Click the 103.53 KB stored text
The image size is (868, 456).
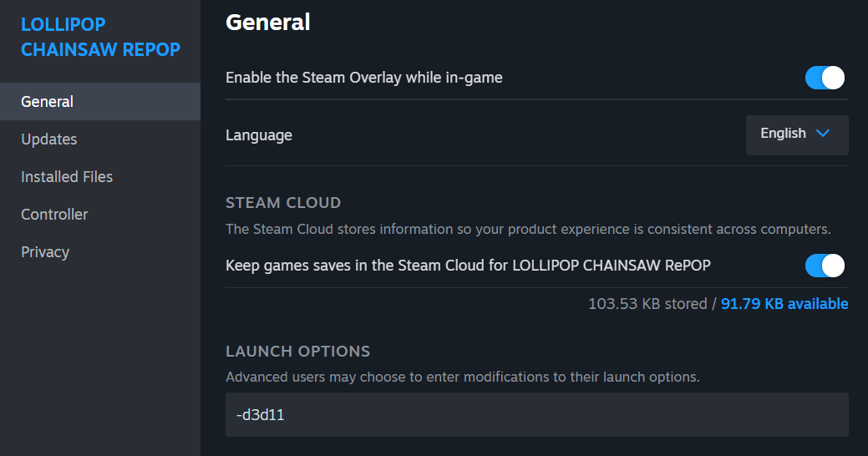(x=647, y=304)
